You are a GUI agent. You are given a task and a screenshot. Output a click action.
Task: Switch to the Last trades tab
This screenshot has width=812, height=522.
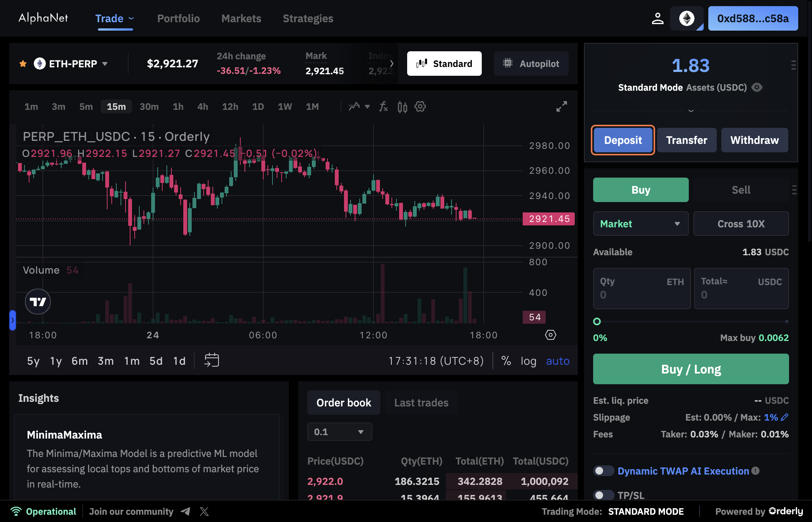(x=421, y=403)
